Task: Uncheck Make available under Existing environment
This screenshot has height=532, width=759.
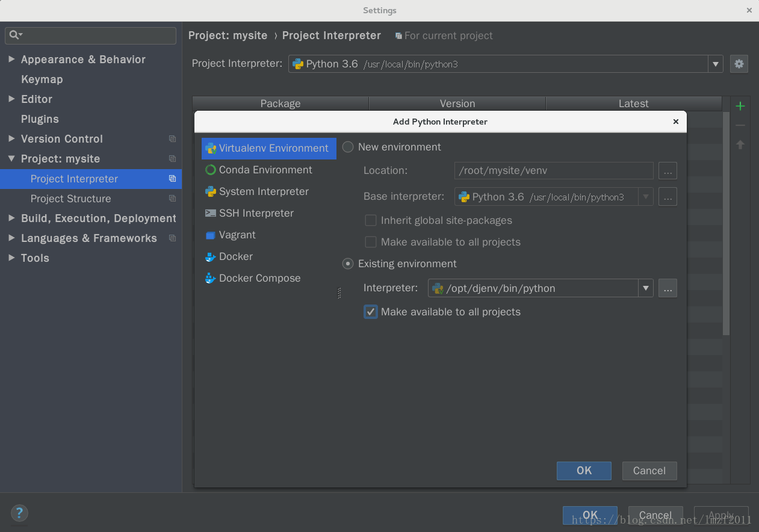Action: (371, 312)
